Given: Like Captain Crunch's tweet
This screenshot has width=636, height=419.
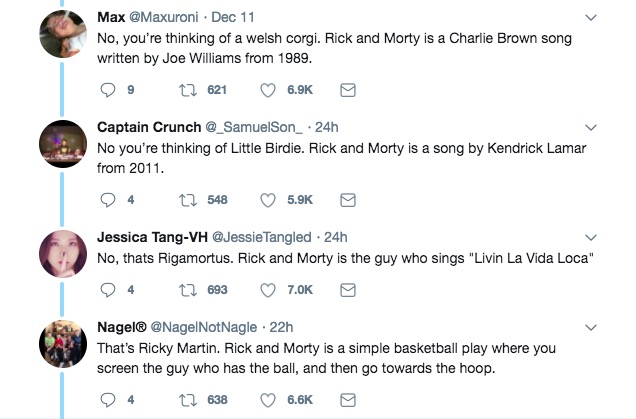Looking at the screenshot, I should 268,200.
